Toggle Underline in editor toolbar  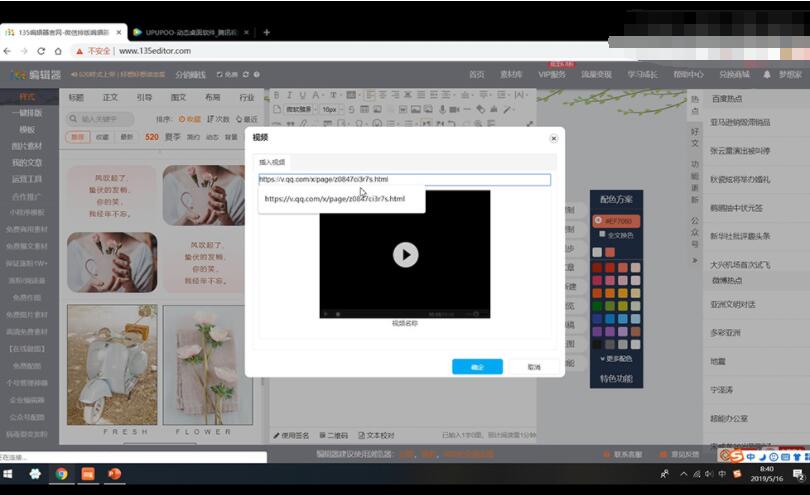pos(302,95)
